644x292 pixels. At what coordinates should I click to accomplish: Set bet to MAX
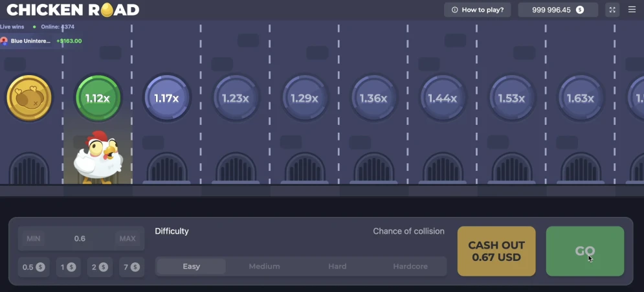pyautogui.click(x=128, y=238)
